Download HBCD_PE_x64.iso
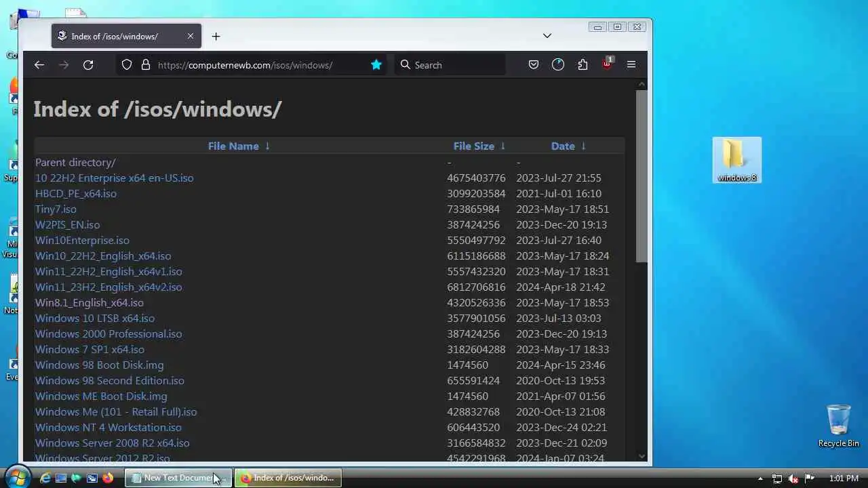 tap(76, 194)
